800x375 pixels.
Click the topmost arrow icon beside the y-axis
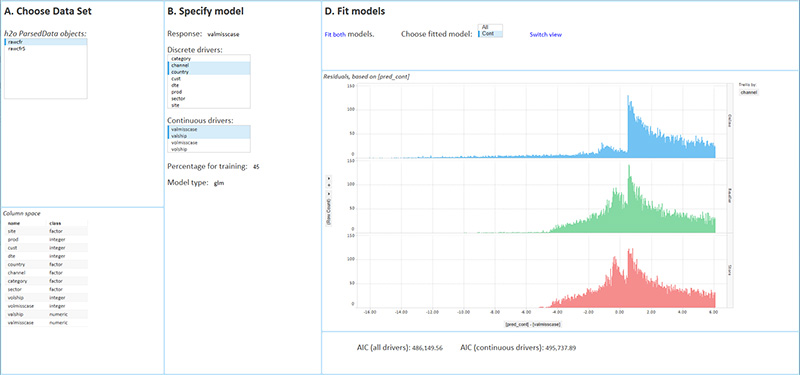click(x=329, y=179)
